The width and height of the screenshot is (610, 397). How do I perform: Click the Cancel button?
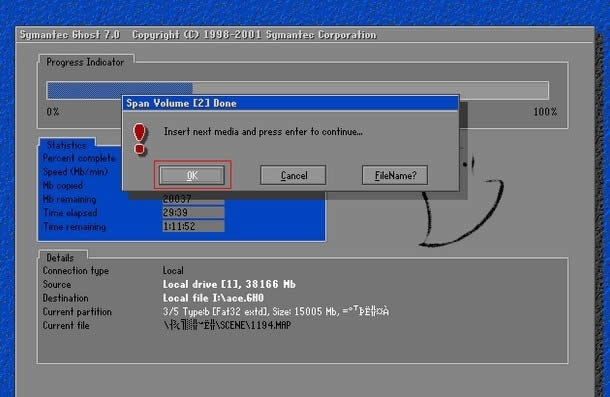pyautogui.click(x=293, y=175)
